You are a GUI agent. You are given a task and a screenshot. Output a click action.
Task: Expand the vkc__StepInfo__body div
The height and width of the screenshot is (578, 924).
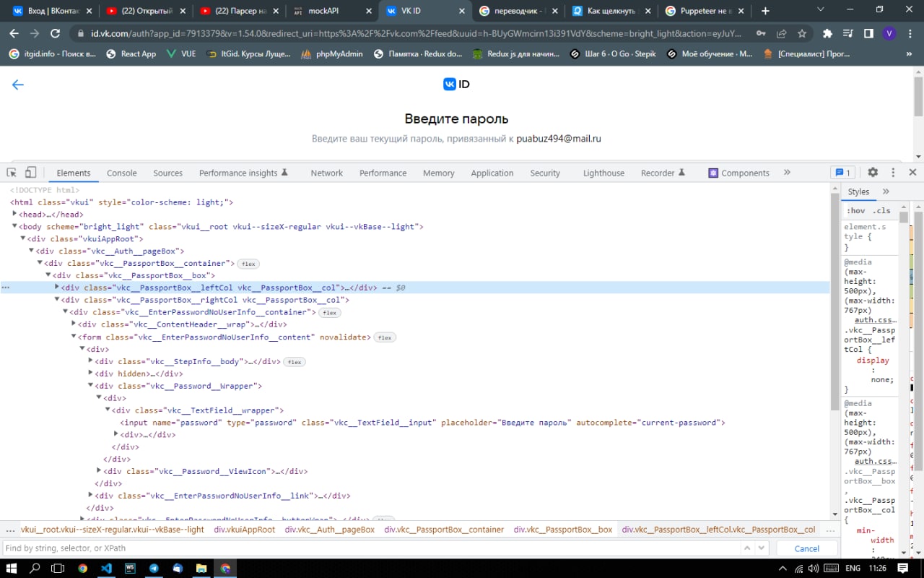click(x=90, y=361)
